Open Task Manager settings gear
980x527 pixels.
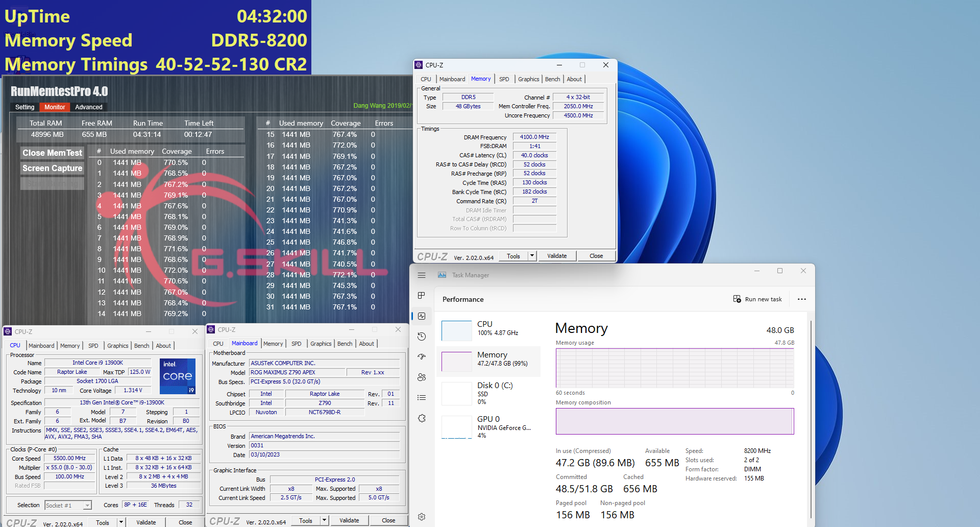pyautogui.click(x=422, y=516)
